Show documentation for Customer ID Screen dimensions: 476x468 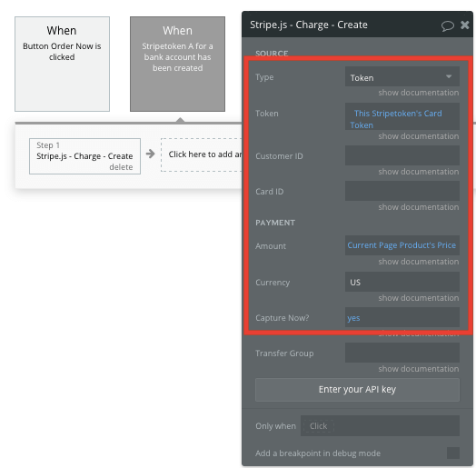(x=419, y=172)
